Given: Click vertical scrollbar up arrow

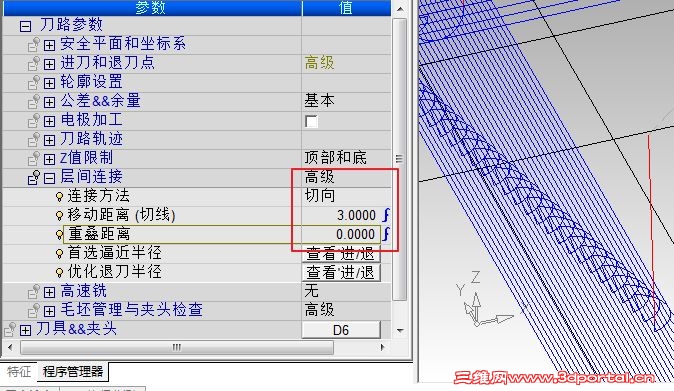Looking at the screenshot, I should click(400, 9).
